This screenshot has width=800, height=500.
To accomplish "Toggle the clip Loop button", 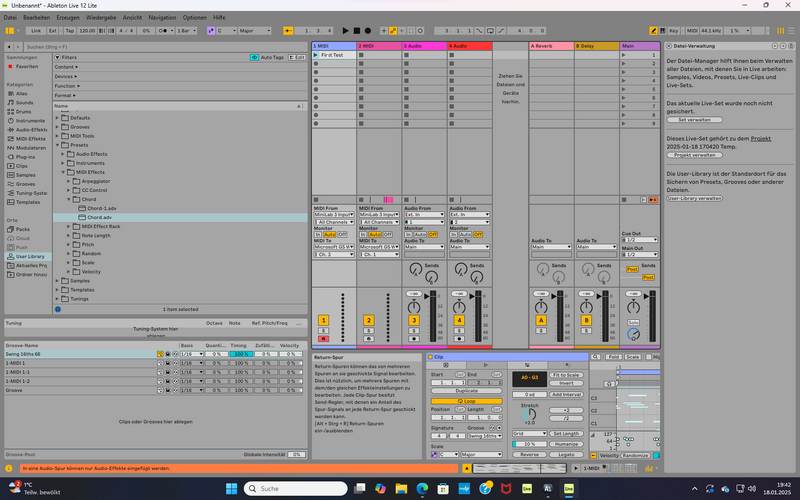I will (466, 401).
